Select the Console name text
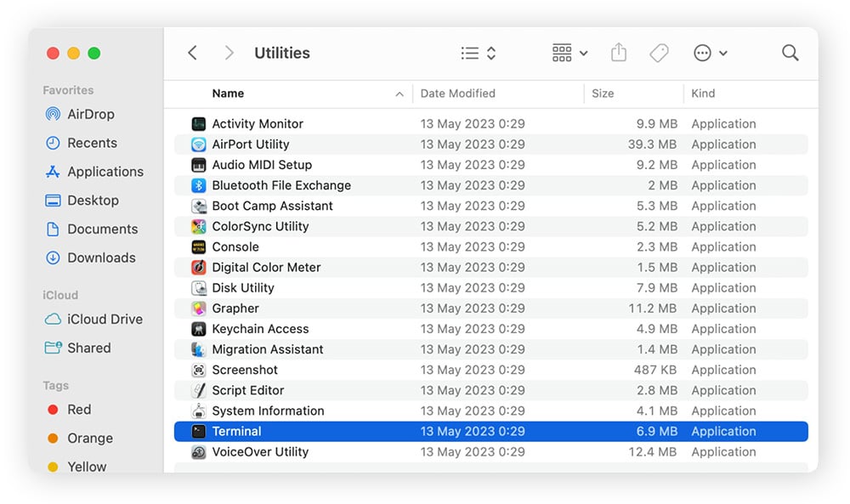The height and width of the screenshot is (504, 850). coord(235,247)
